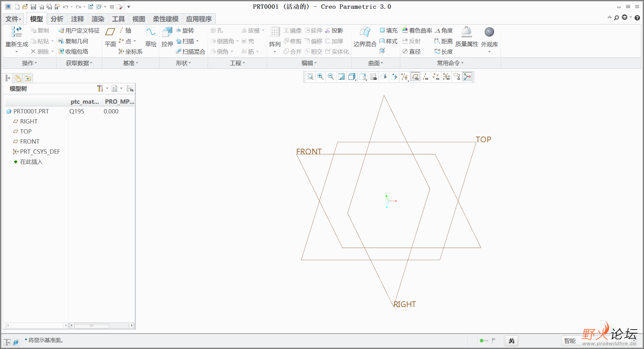Switch to the Flexible Modeling (柔性建模) tab
644x349 pixels.
166,19
